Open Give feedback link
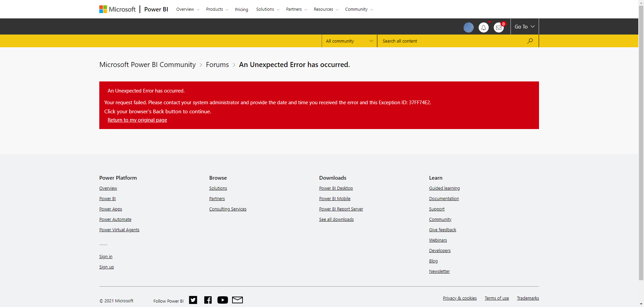 (443, 230)
